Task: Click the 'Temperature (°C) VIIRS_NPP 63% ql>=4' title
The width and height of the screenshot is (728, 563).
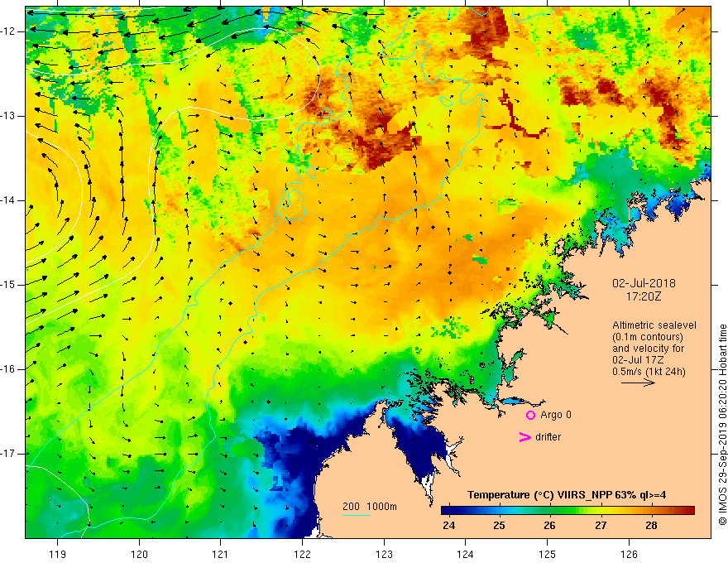Action: tap(567, 495)
